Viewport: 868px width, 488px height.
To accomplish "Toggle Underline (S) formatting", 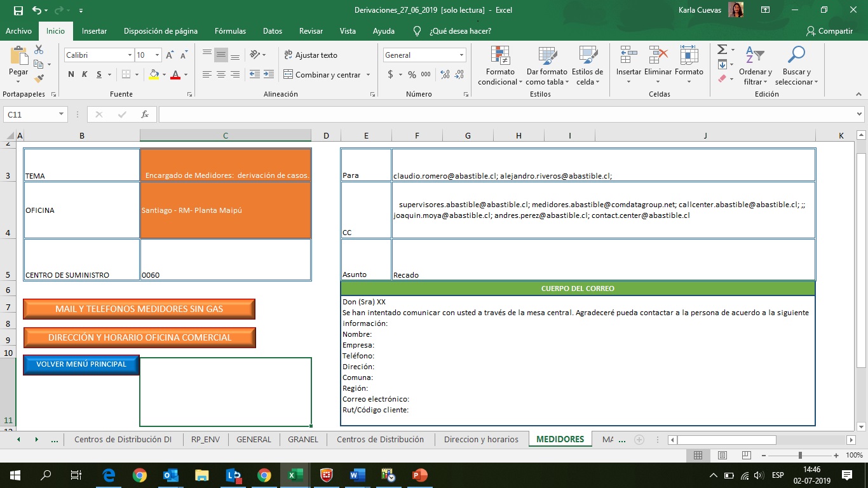I will (99, 74).
